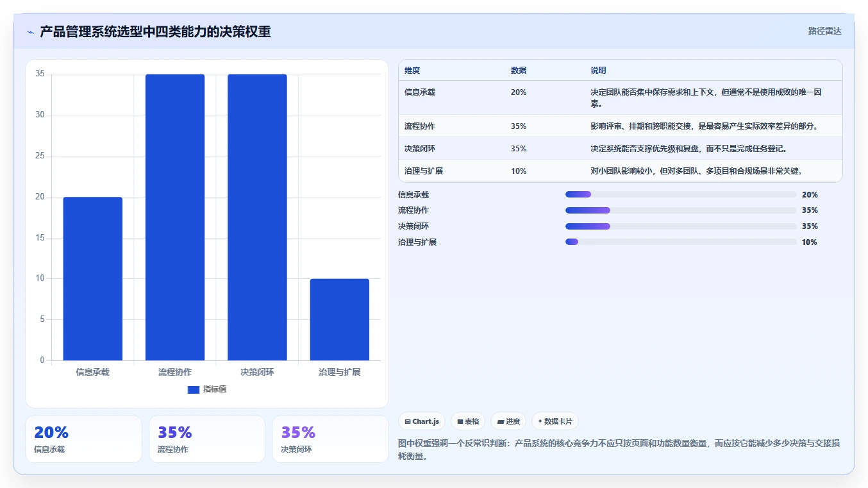The image size is (868, 488).
Task: Click the blue 指标值 legend swatch
Action: (194, 390)
